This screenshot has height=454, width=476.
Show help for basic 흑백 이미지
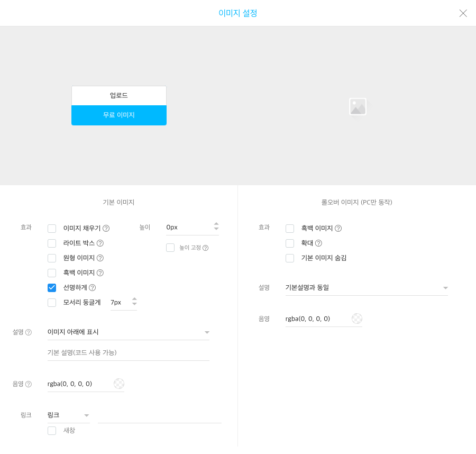(x=100, y=273)
